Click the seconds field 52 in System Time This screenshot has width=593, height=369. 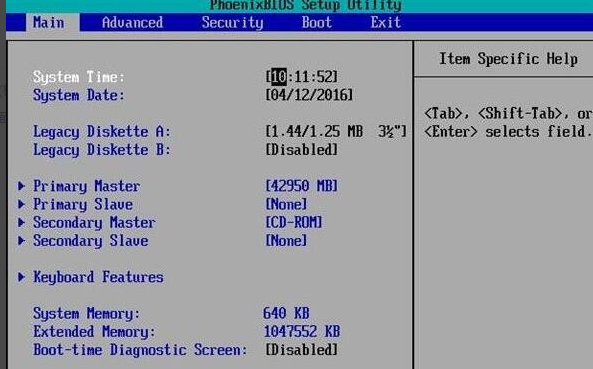pos(325,77)
